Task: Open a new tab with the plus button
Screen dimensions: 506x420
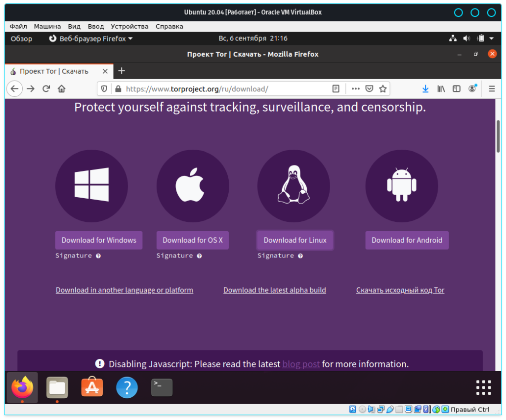Action: coord(122,71)
